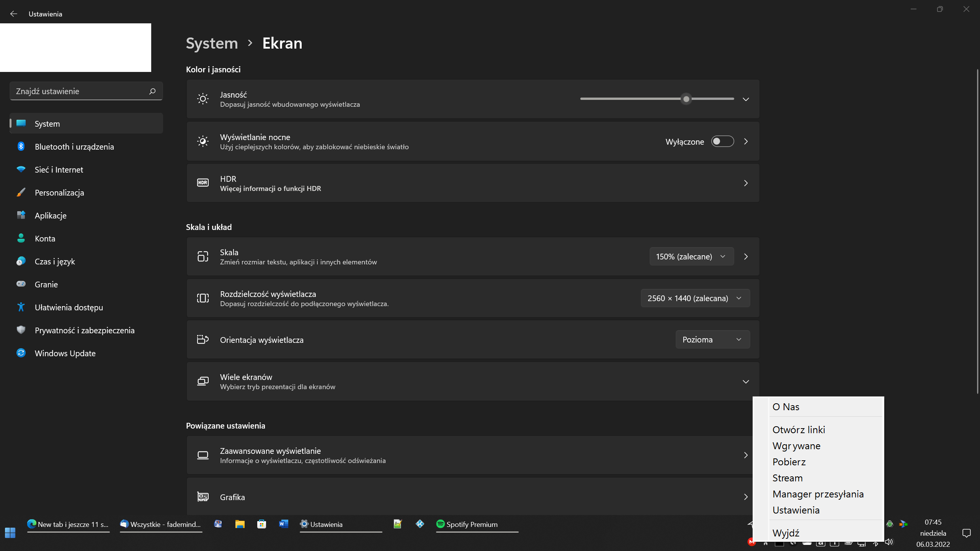Toggle Wyświetlanie nocne switch
The width and height of the screenshot is (980, 551).
point(722,142)
